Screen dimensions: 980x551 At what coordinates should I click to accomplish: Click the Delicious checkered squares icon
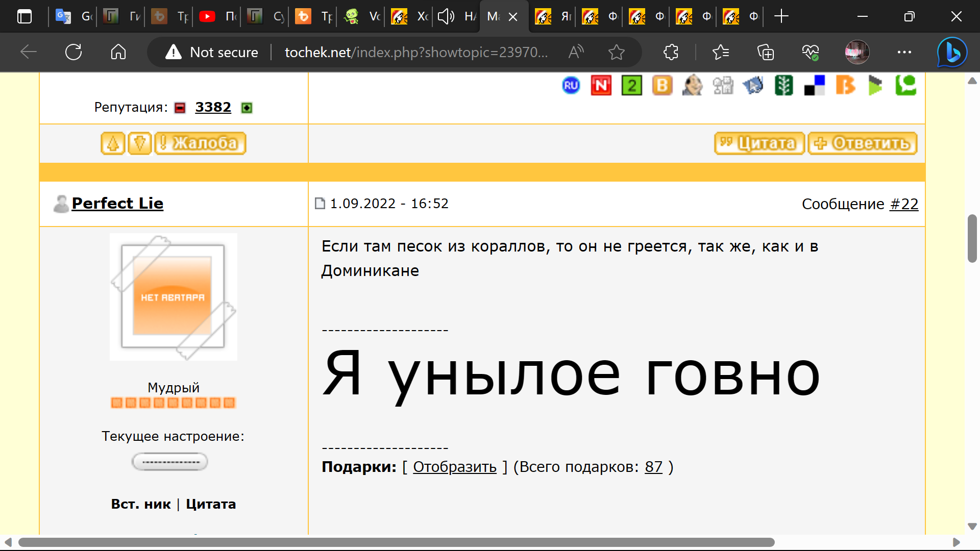[815, 85]
